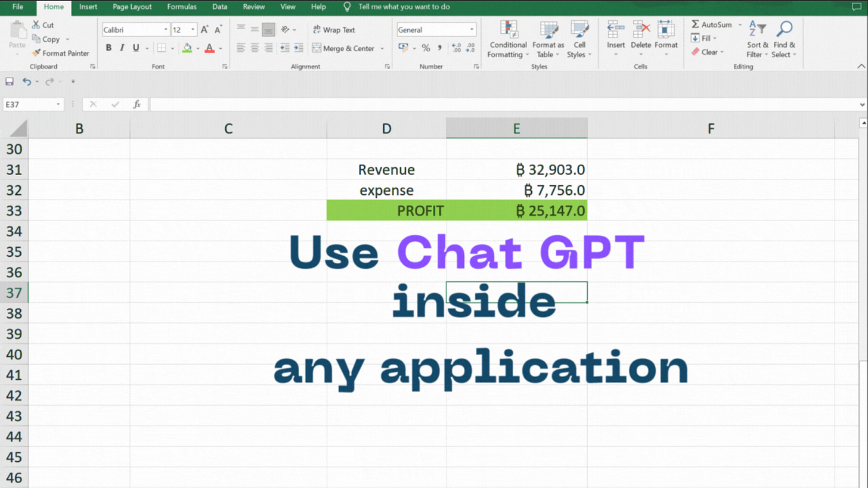Click the Insert cells icon
Image resolution: width=868 pixels, height=488 pixels.
(x=616, y=29)
